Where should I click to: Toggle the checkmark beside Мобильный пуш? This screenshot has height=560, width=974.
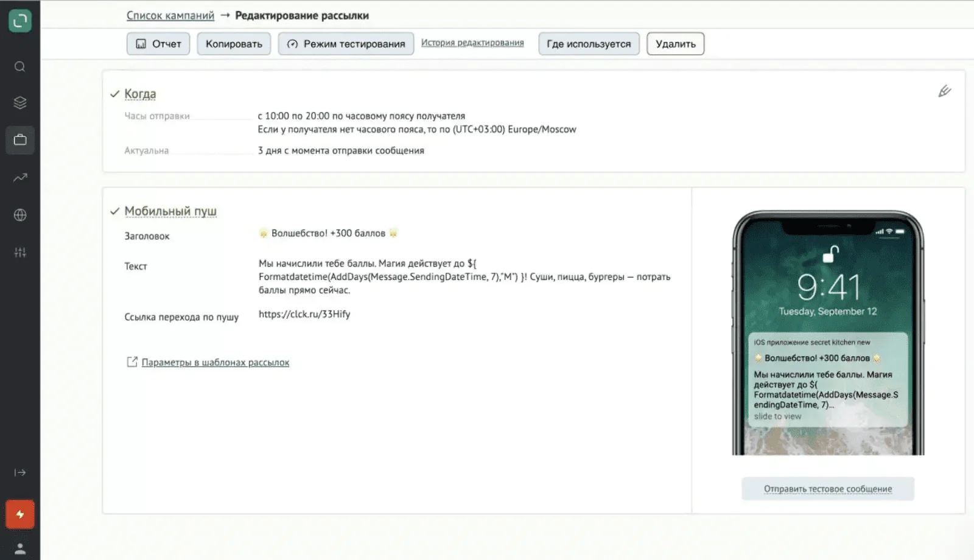[x=114, y=211]
